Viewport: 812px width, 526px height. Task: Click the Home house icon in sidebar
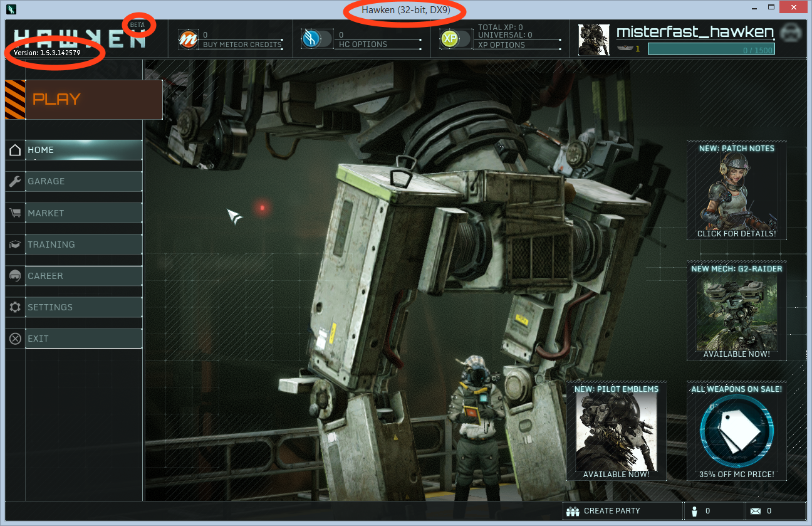15,150
